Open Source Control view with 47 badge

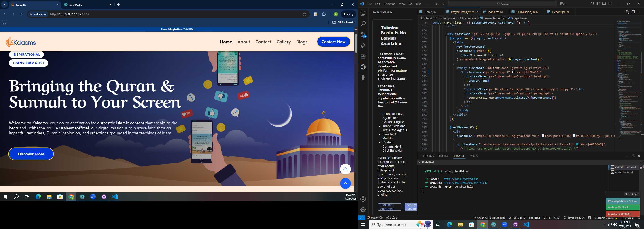click(x=363, y=35)
